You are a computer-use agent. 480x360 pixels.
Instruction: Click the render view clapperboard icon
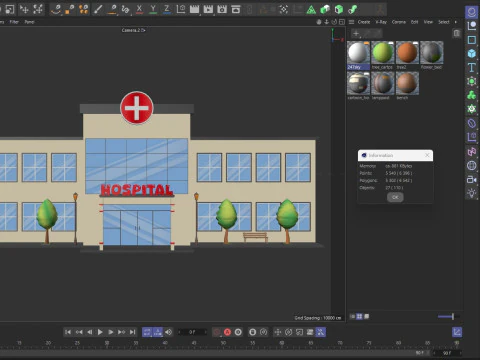click(194, 9)
